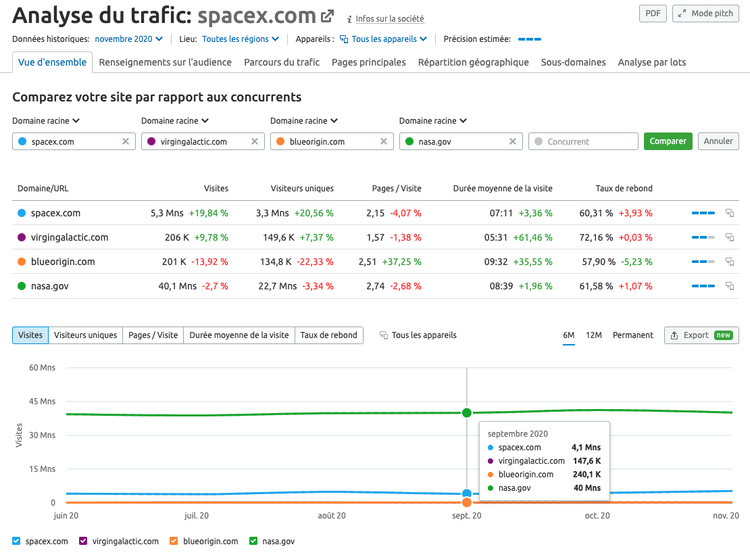Uncheck spacex.com in chart legend
Screen dimensions: 750x553
(x=16, y=541)
